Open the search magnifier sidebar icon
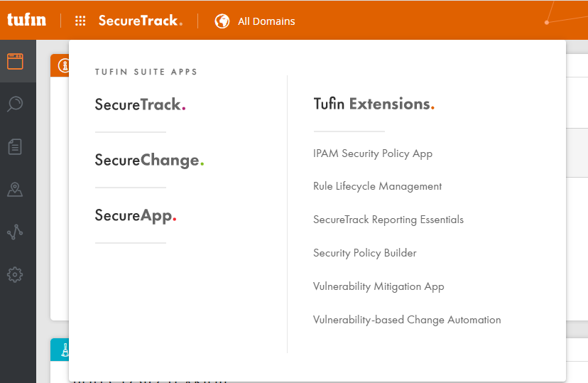588x383 pixels. 15,104
